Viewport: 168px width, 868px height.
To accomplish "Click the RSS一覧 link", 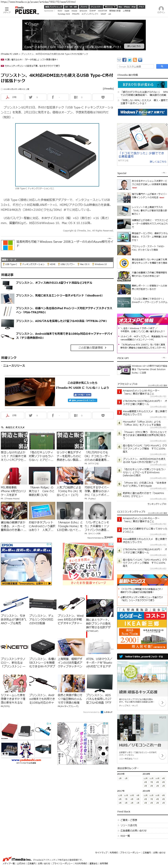I will (x=125, y=836).
